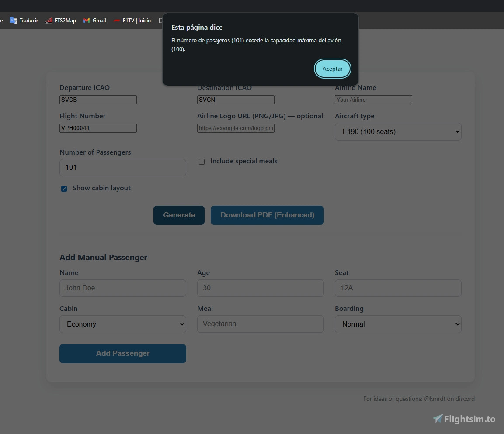Image resolution: width=504 pixels, height=434 pixels.
Task: Dismiss the alert with the Aceptar button
Action: point(332,69)
